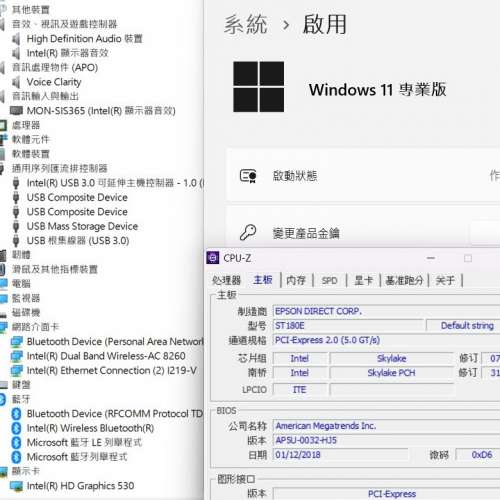Click the Windows logo in activation settings

pyautogui.click(x=259, y=87)
